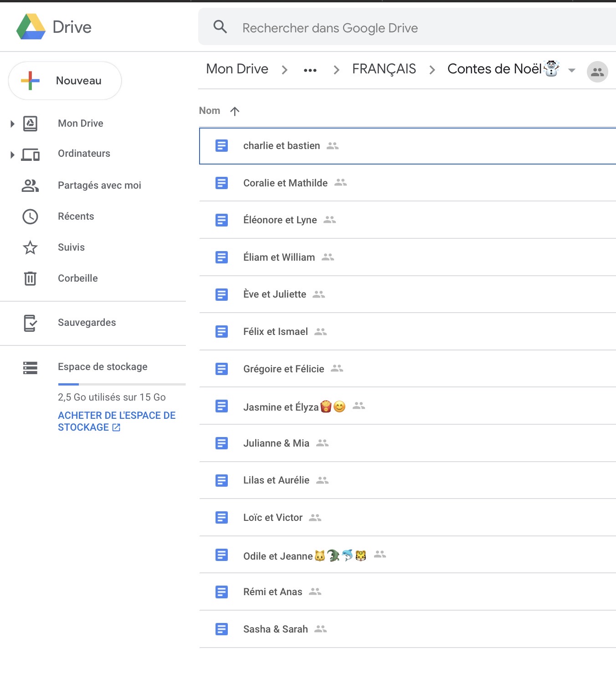Click the Sauvegardes backup icon

pyautogui.click(x=30, y=323)
